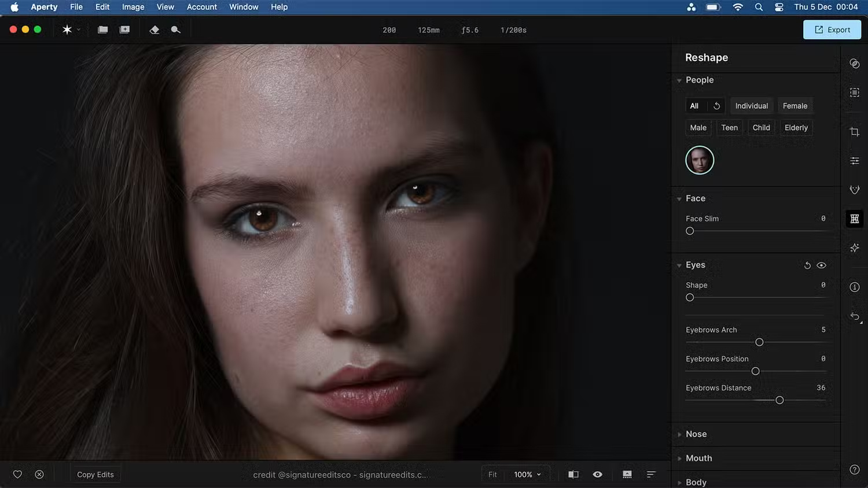Open the info panel icon
Image resolution: width=868 pixels, height=488 pixels.
854,287
